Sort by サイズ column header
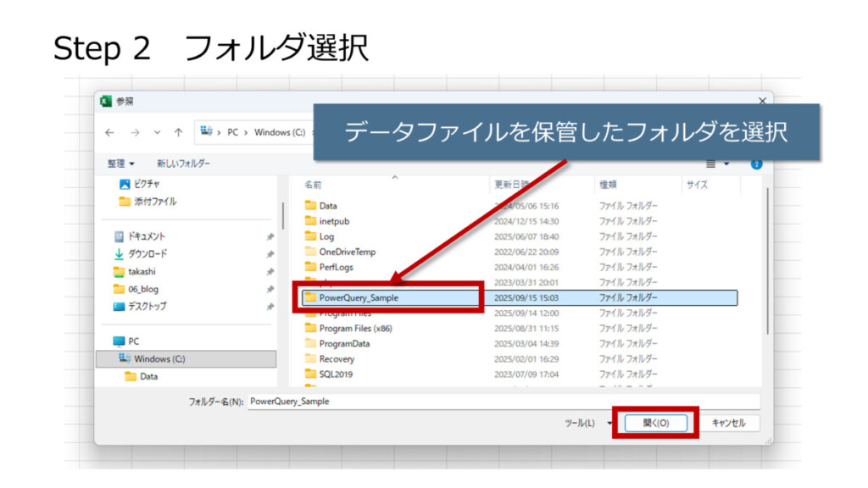Viewport: 868px width, 488px height. (x=697, y=185)
